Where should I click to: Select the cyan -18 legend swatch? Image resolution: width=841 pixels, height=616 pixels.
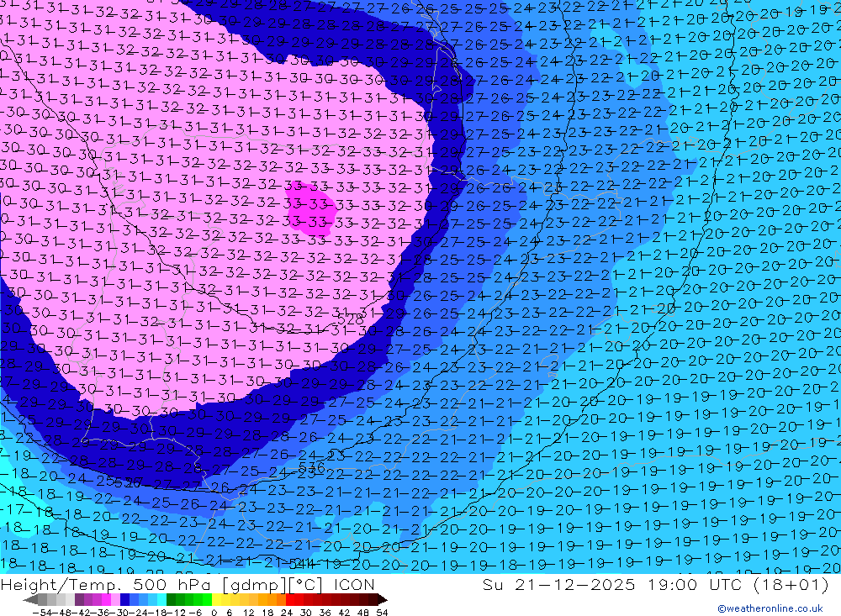(x=161, y=599)
